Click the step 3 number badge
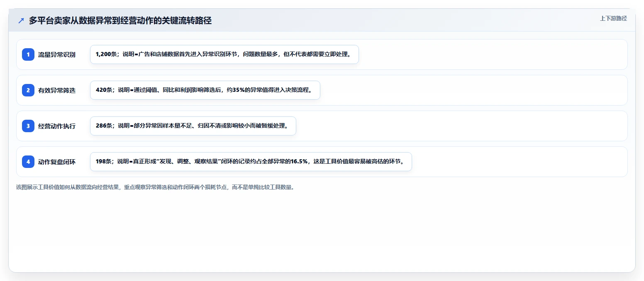644x281 pixels. (x=28, y=126)
